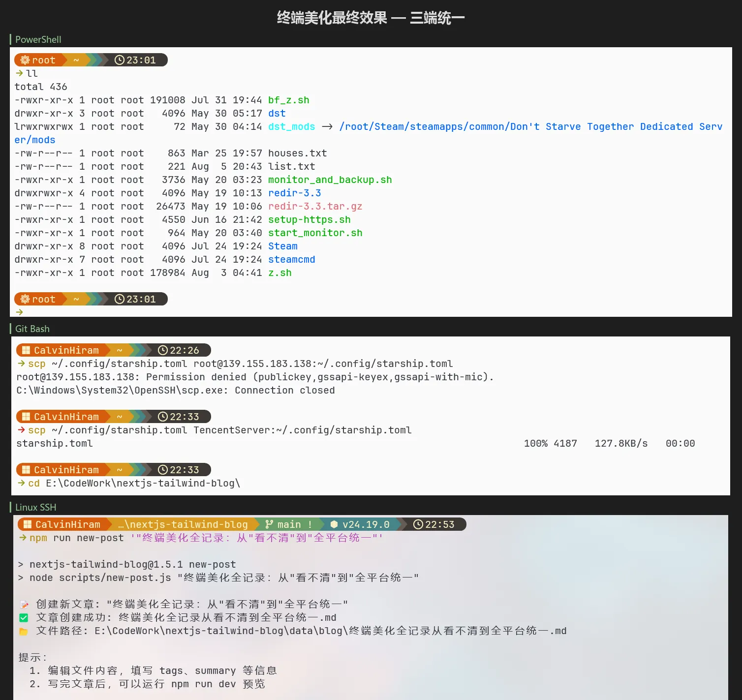Click the Linux SSH section label
Screen dimensions: 742x700
[x=36, y=507]
